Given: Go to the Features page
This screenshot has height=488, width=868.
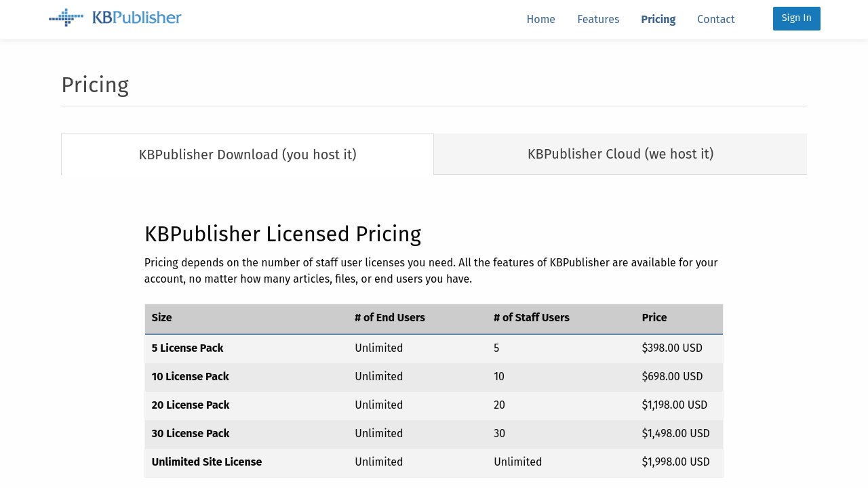Looking at the screenshot, I should [x=598, y=20].
